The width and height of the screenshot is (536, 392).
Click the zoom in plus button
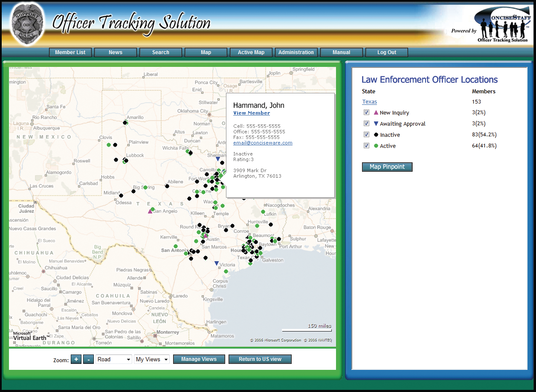(76, 359)
